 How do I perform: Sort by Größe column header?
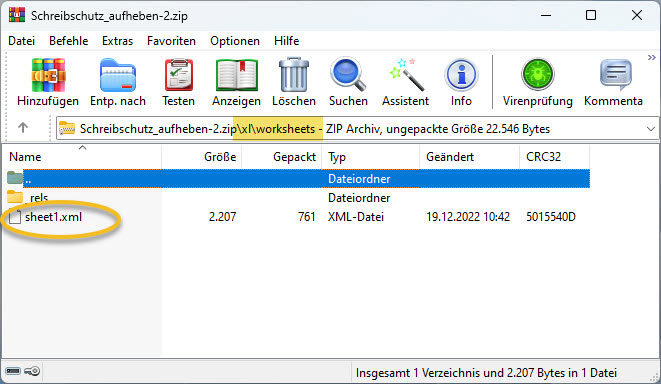click(x=202, y=157)
